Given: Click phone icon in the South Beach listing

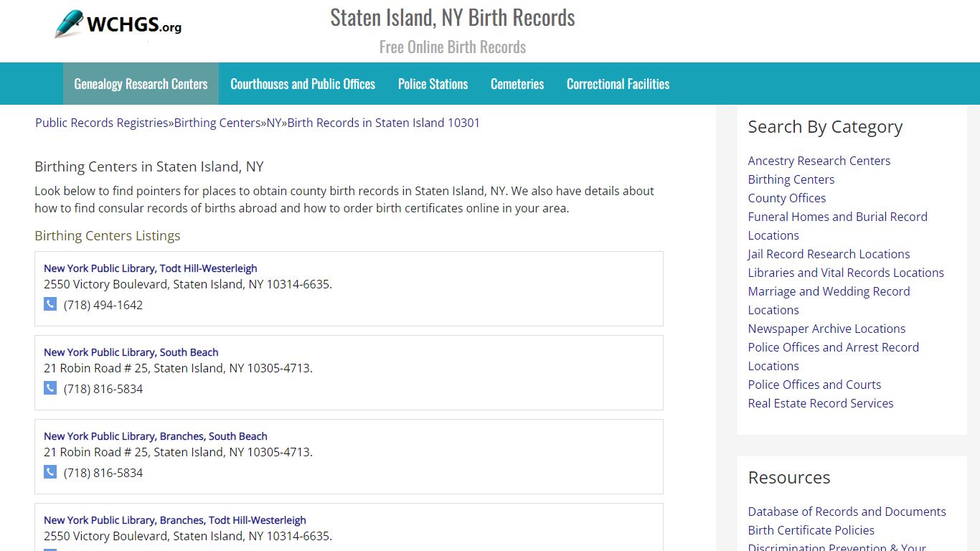Looking at the screenshot, I should pos(50,388).
